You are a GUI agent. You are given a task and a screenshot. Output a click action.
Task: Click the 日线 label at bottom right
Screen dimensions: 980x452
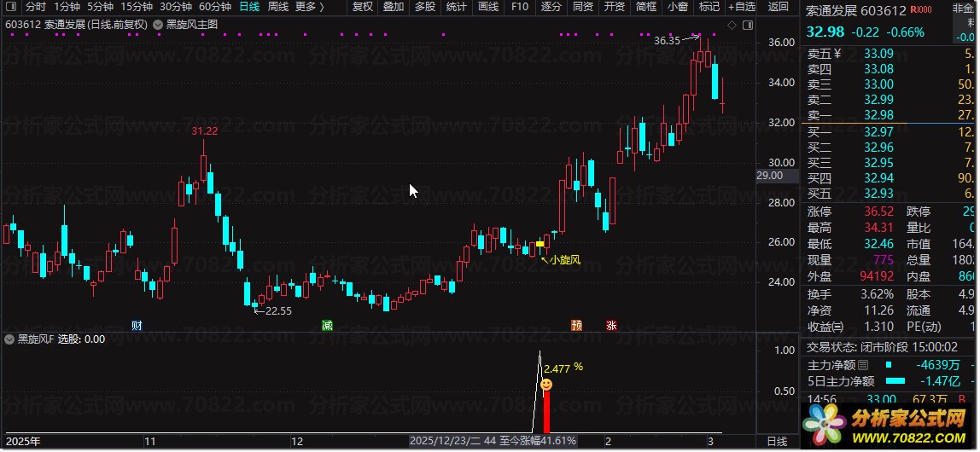point(777,442)
